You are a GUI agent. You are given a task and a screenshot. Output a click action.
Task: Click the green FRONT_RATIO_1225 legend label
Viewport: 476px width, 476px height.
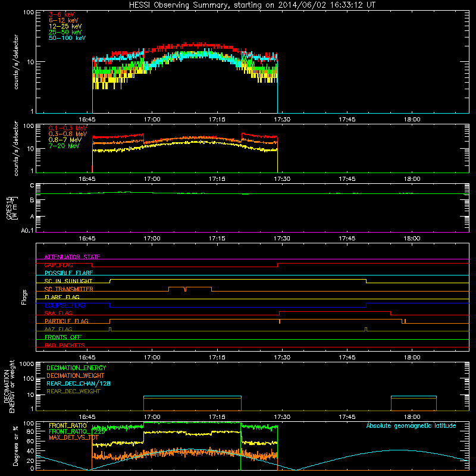[77, 431]
